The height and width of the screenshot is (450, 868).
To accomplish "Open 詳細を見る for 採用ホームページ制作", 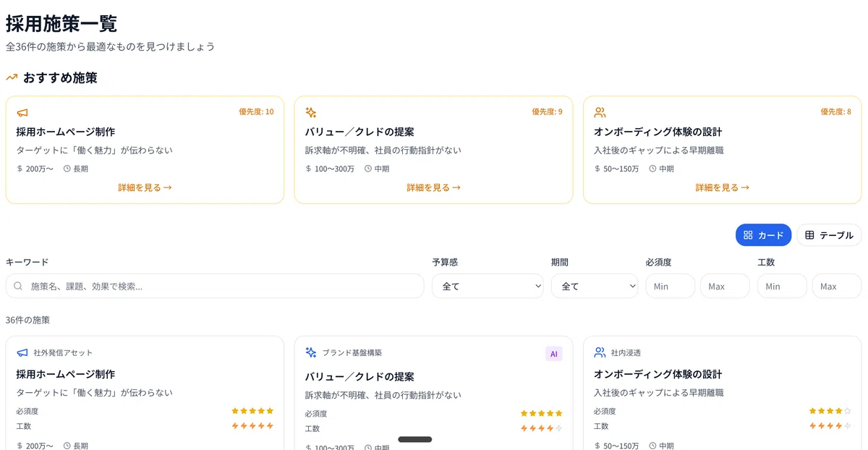I will pos(145,187).
